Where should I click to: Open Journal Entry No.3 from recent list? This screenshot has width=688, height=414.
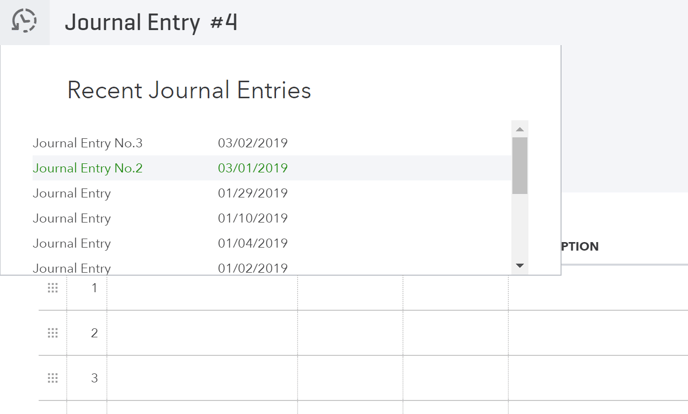[88, 143]
